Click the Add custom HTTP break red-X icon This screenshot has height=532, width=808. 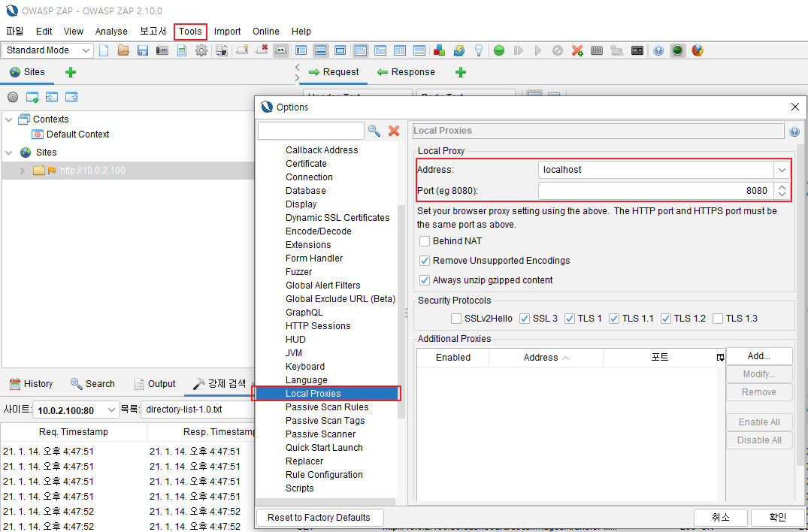[x=577, y=50]
